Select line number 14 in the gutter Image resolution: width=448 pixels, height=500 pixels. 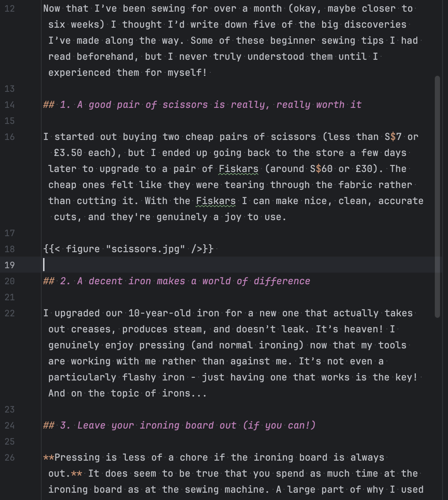9,105
